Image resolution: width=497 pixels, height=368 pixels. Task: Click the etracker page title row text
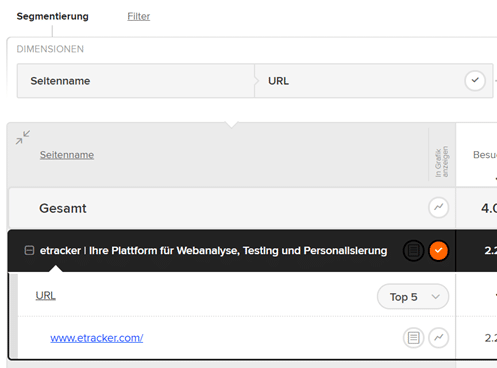213,251
